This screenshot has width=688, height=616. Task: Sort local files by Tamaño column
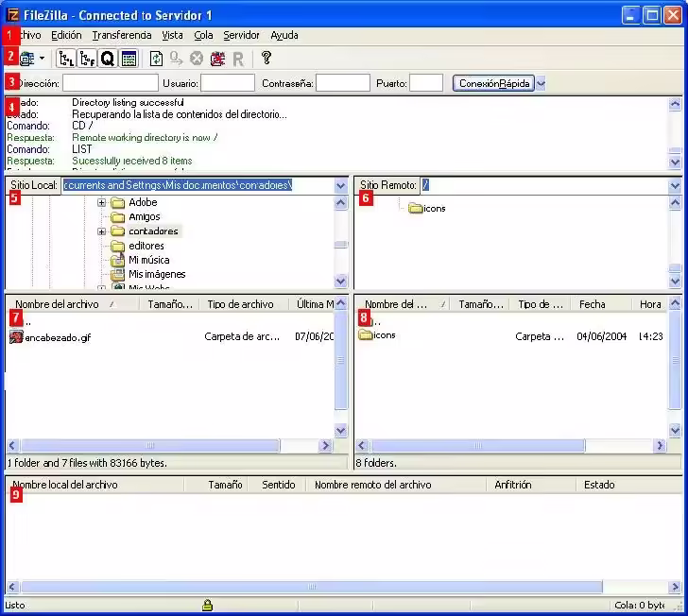pos(169,304)
